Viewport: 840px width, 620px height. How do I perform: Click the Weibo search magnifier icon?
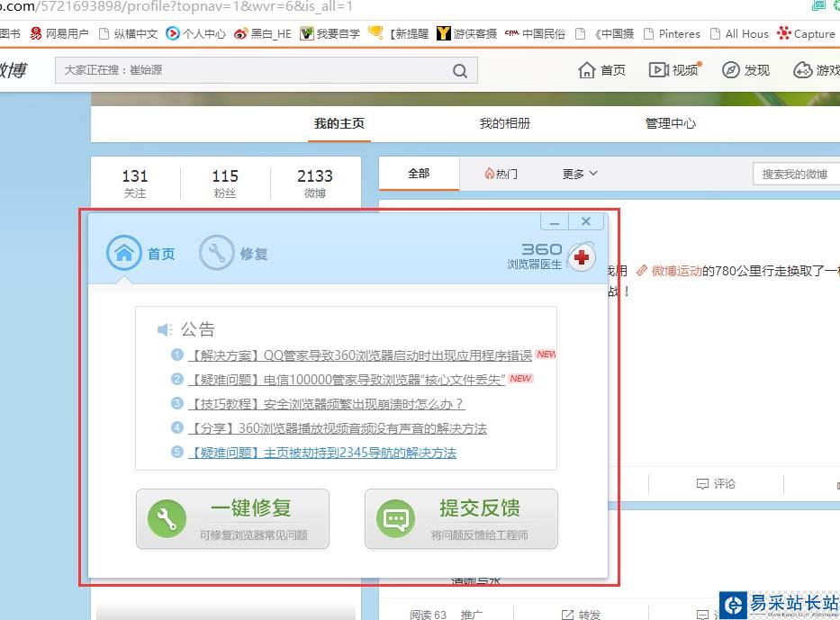coord(460,71)
